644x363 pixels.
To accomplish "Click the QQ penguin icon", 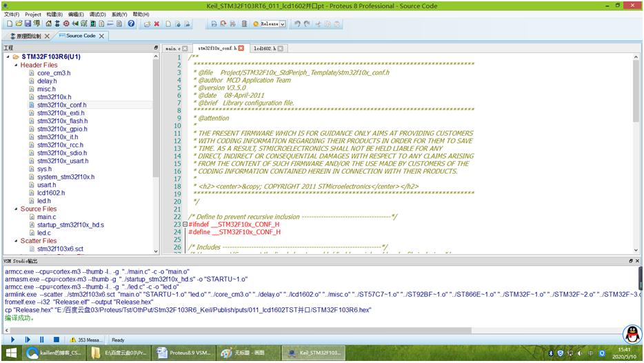I will pos(632,334).
